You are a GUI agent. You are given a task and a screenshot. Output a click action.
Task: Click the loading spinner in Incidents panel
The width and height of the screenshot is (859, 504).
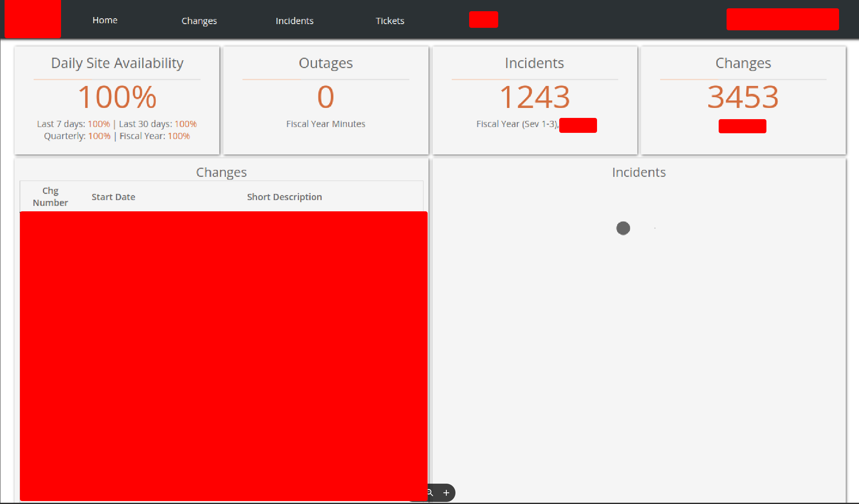point(623,228)
